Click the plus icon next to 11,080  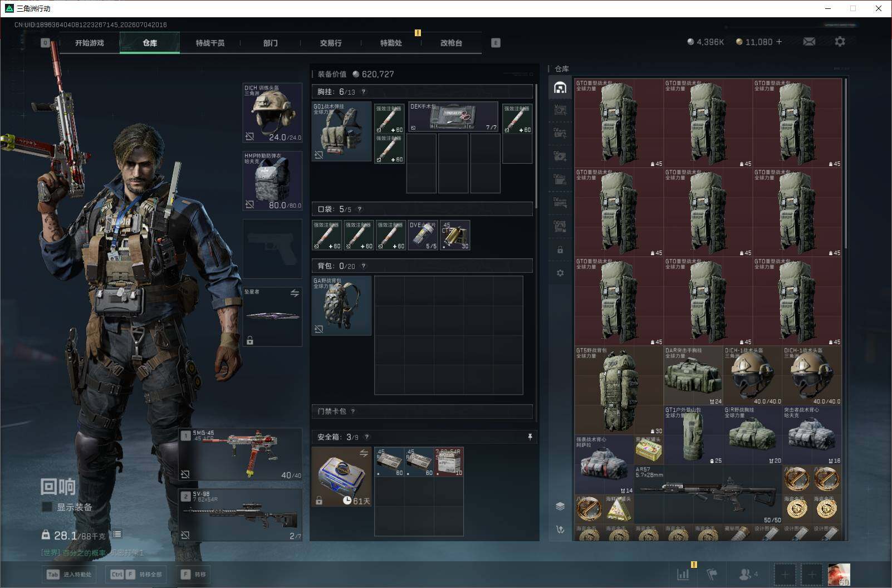tap(778, 42)
